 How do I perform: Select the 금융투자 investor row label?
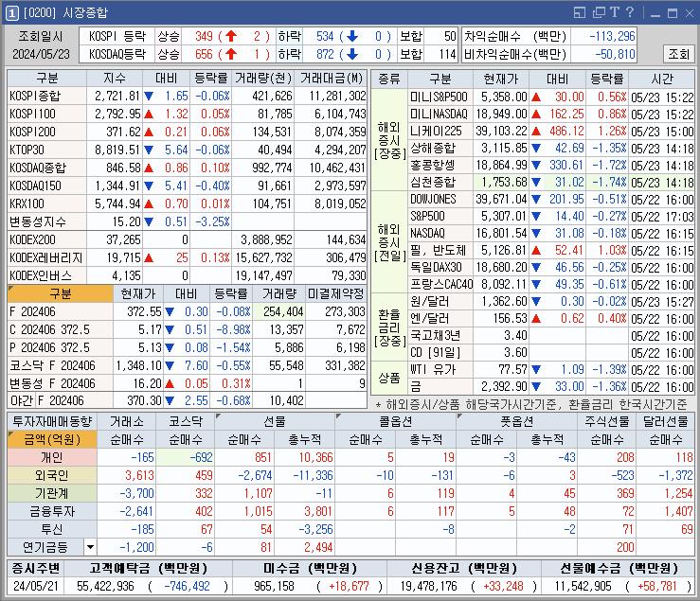(x=52, y=511)
